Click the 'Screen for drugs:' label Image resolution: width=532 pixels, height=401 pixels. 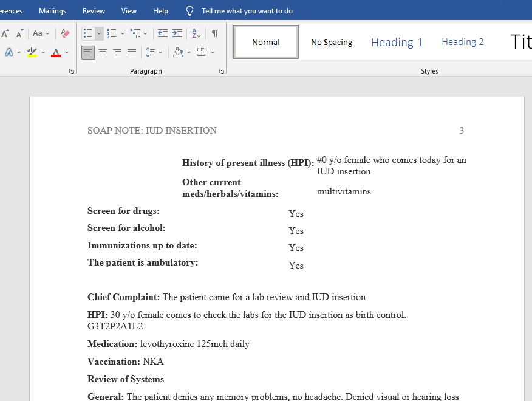click(123, 211)
